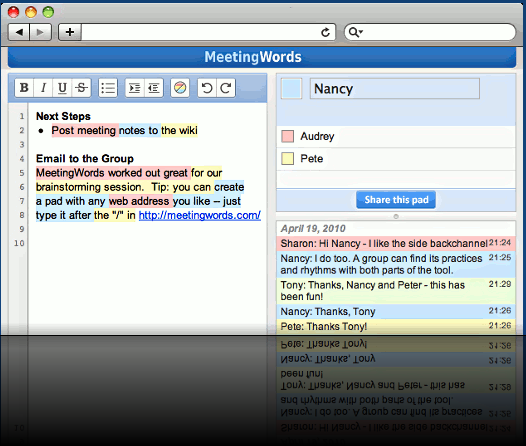
Task: Toggle strikethrough formatting button
Action: click(x=81, y=88)
